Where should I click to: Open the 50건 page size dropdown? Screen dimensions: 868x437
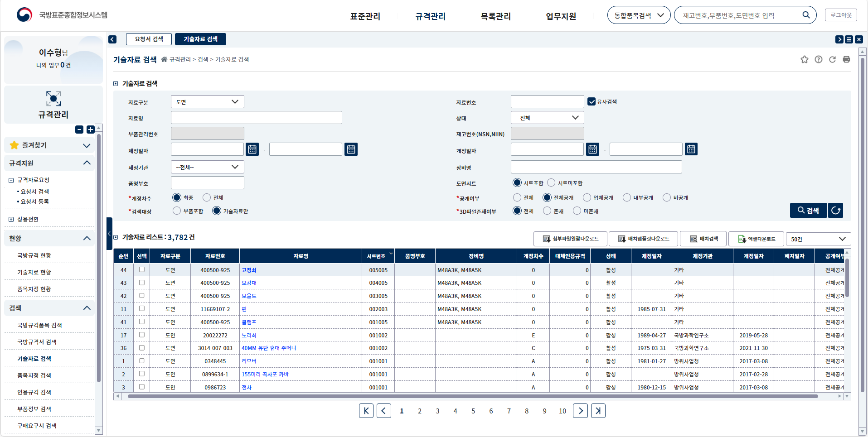818,239
